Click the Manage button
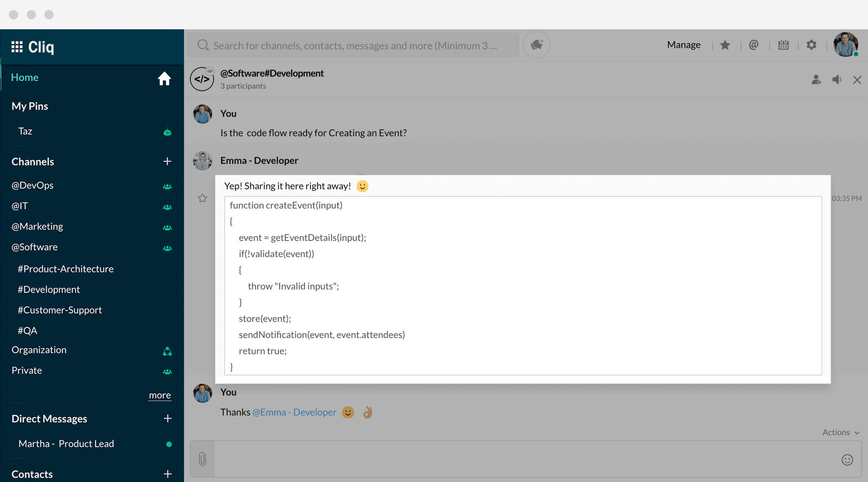 683,45
